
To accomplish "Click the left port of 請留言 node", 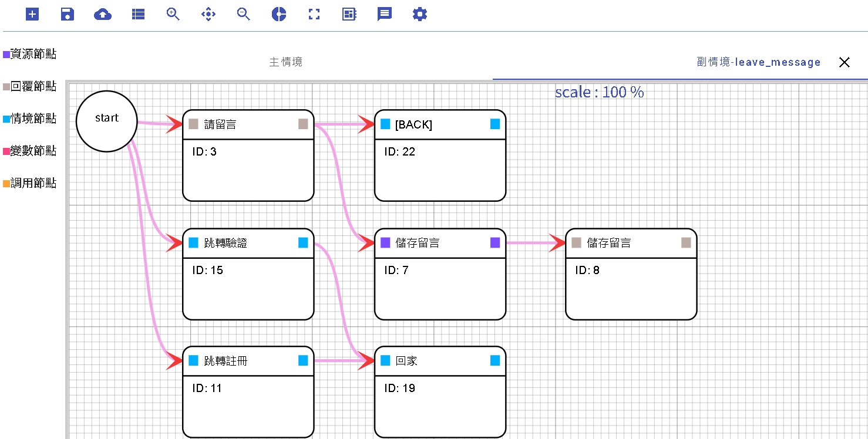I will pos(193,124).
